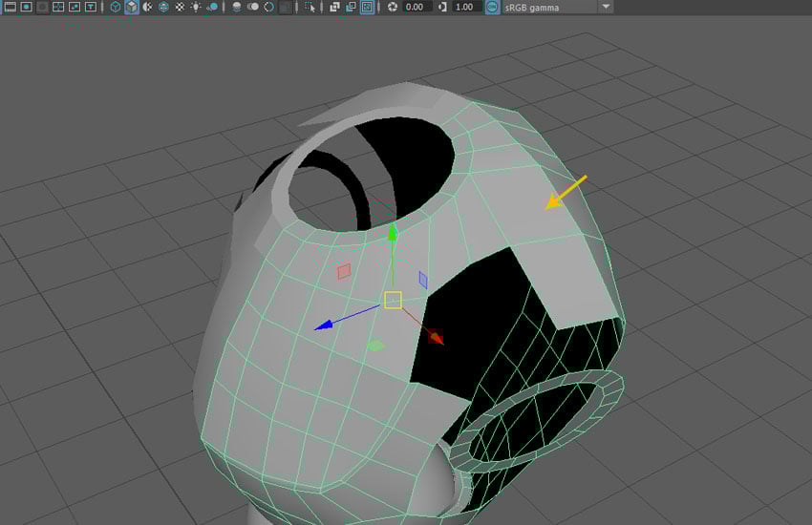
Task: Toggle the Resolution Gate icon
Action: point(27,7)
